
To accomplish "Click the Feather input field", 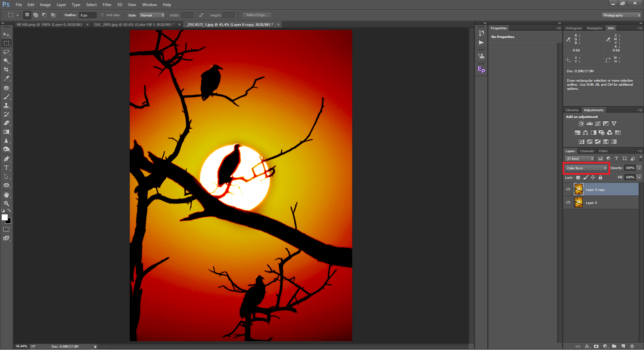I will click(88, 15).
